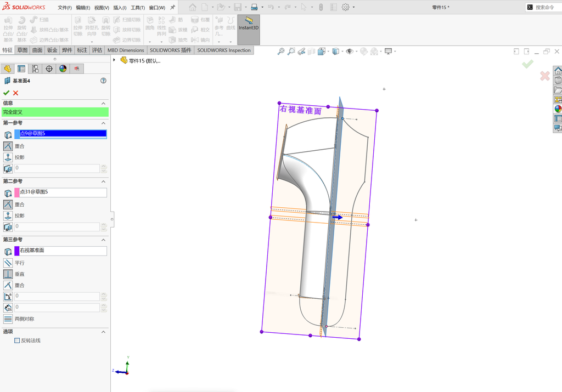Screen dimensions: 562x392
Task: Switch to SOLIDWORKS Inspection tab
Action: pyautogui.click(x=224, y=50)
